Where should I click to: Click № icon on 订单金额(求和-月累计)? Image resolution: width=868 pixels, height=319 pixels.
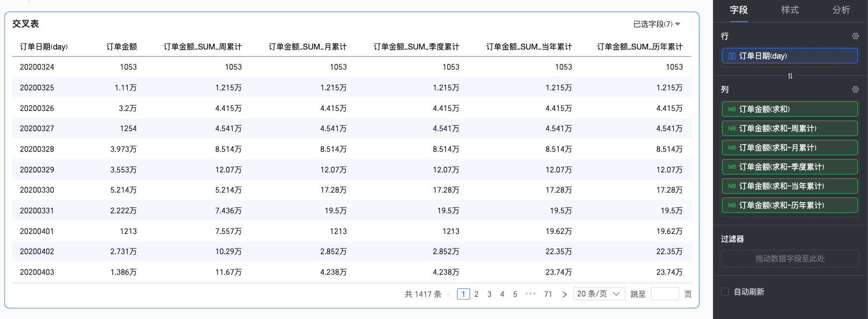coord(732,148)
